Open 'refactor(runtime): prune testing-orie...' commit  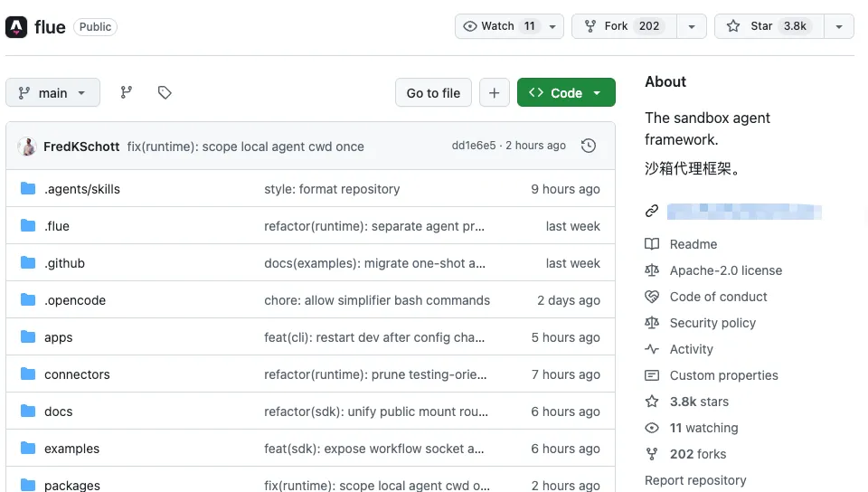tap(375, 374)
